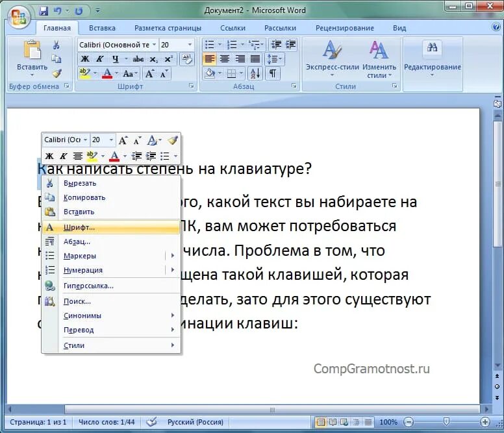
Task: Toggle left text alignment in ribbon
Action: click(x=209, y=59)
